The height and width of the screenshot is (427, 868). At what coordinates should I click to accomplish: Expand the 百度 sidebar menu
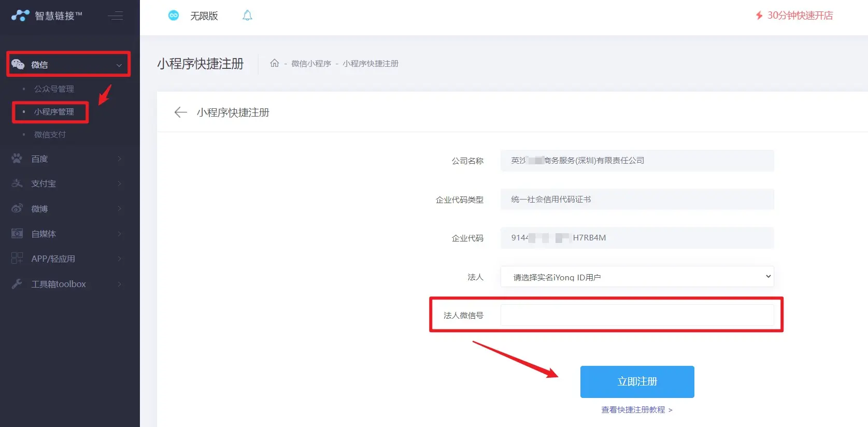[67, 159]
